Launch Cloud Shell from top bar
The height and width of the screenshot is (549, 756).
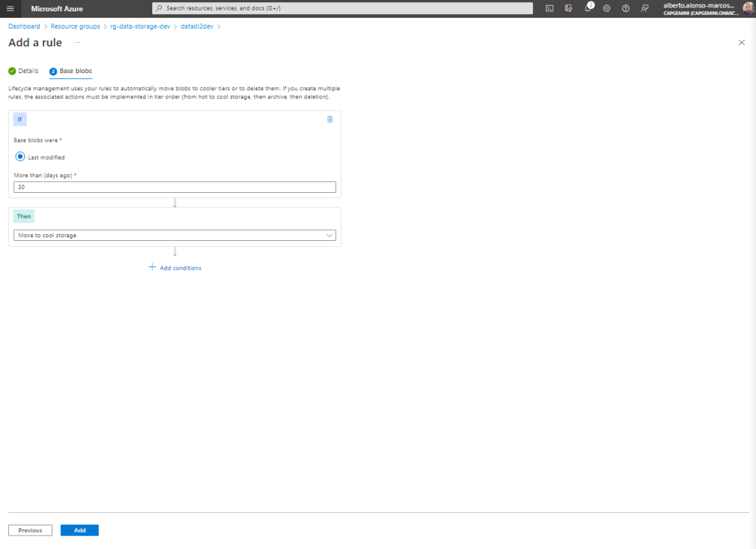549,8
